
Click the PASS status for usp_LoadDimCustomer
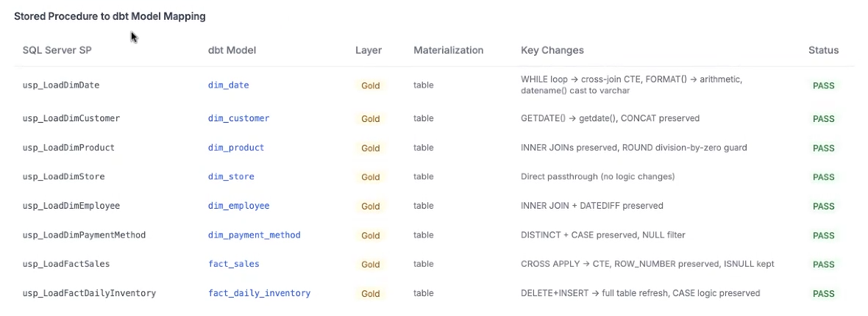point(823,119)
